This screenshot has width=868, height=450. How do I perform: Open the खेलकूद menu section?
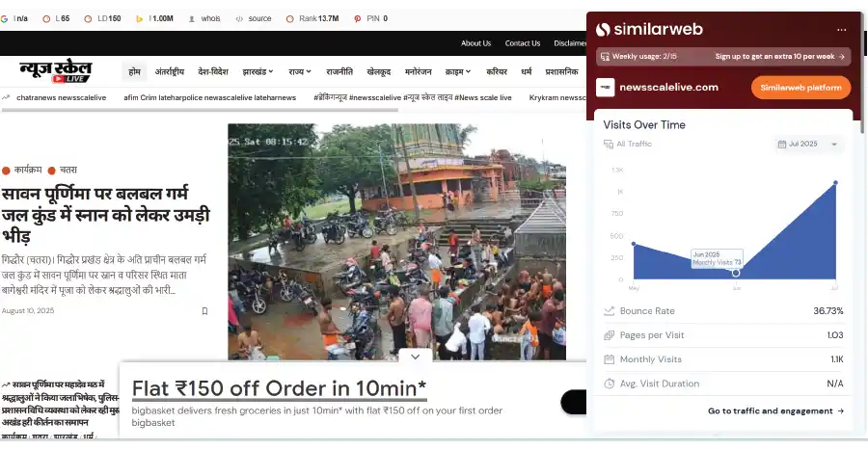point(379,72)
